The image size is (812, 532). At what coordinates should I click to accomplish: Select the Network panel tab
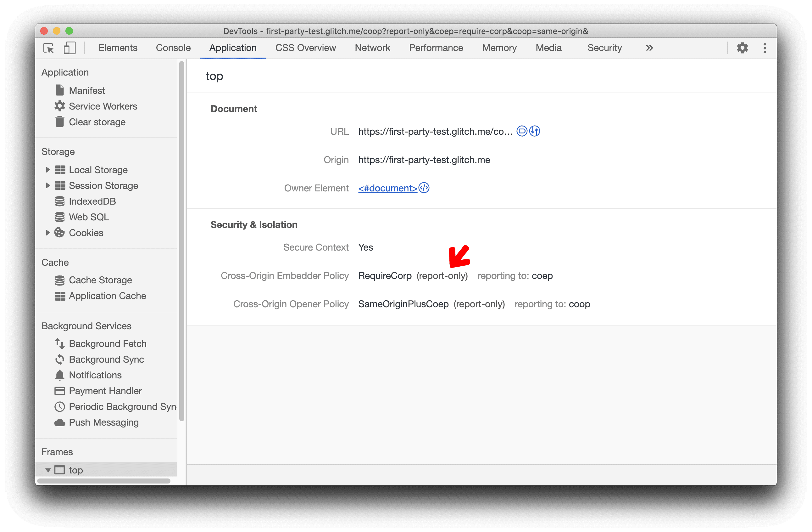372,49
